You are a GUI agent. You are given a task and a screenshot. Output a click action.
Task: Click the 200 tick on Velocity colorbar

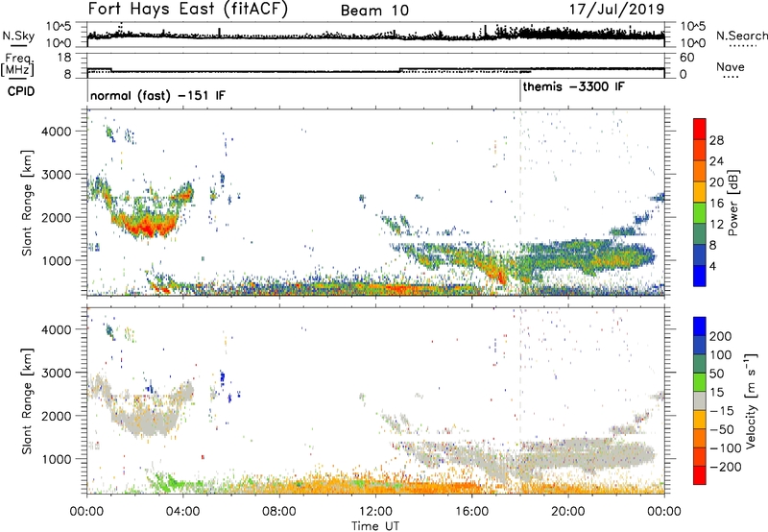[x=721, y=336]
